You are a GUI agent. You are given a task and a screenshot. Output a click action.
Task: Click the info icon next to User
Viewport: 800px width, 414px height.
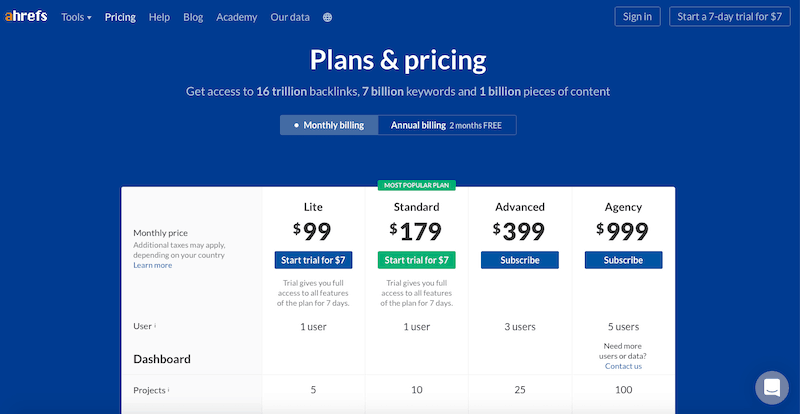[x=156, y=326]
